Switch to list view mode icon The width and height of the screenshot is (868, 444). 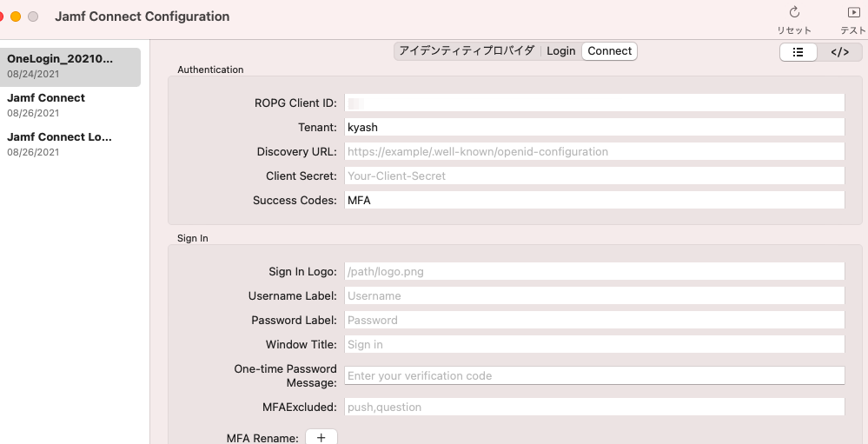point(798,52)
